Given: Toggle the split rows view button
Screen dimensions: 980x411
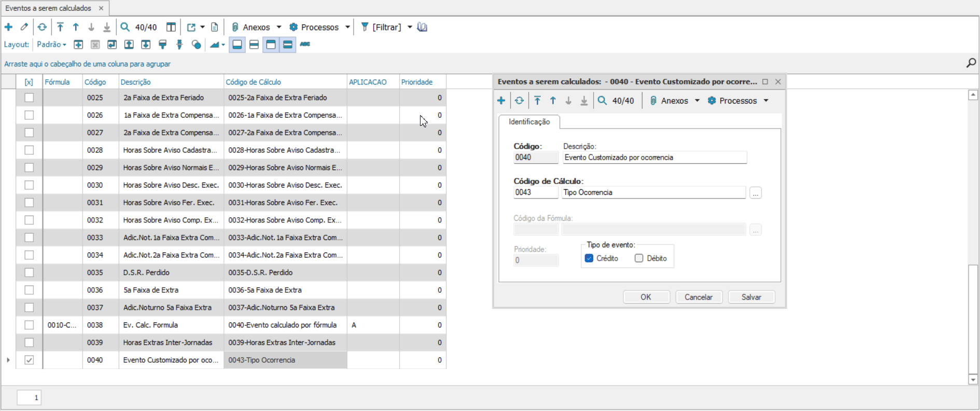Looking at the screenshot, I should pyautogui.click(x=254, y=45).
